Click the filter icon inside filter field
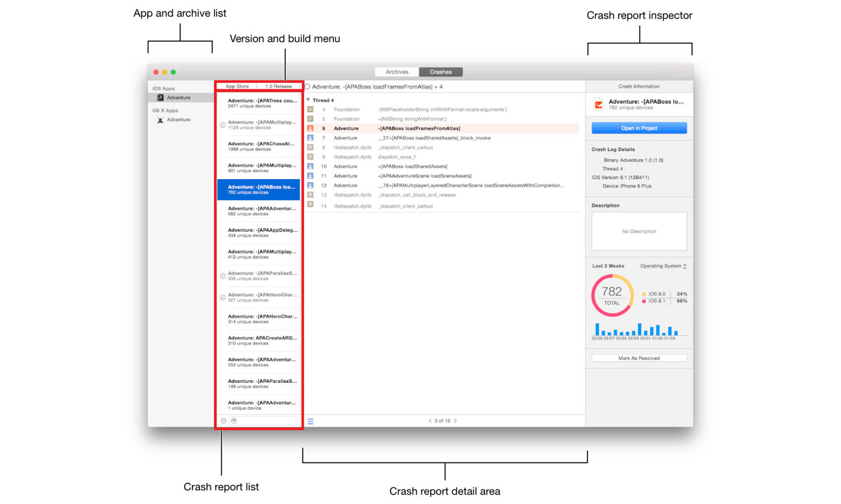The height and width of the screenshot is (504, 841). click(234, 421)
